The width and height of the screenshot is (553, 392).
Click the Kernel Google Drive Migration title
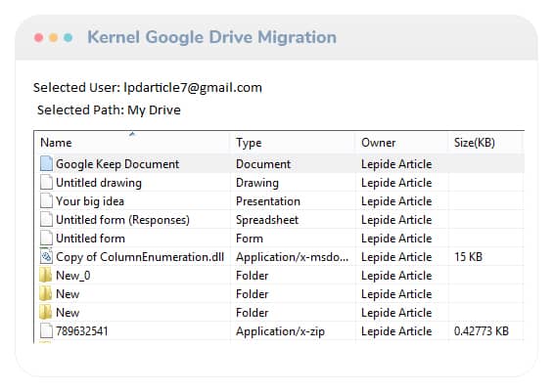click(x=212, y=38)
